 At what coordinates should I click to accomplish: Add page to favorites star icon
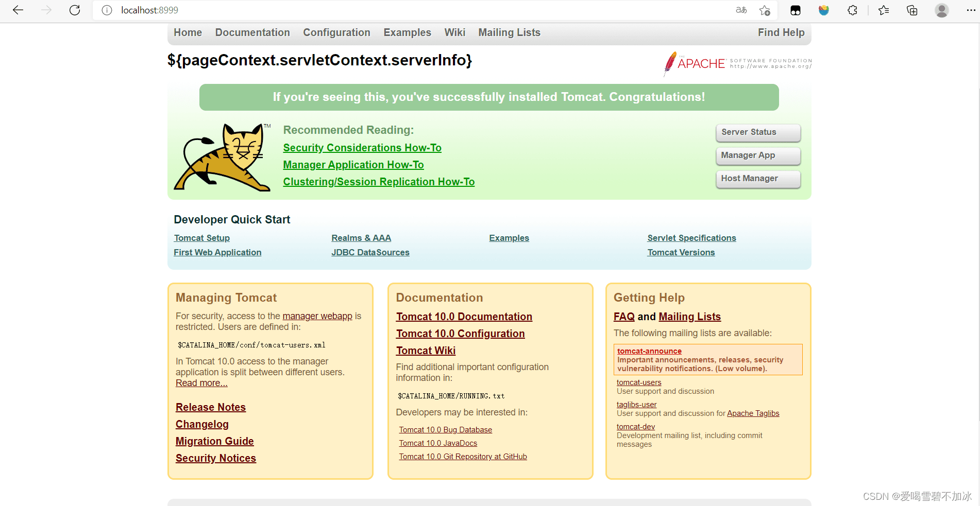(x=765, y=10)
